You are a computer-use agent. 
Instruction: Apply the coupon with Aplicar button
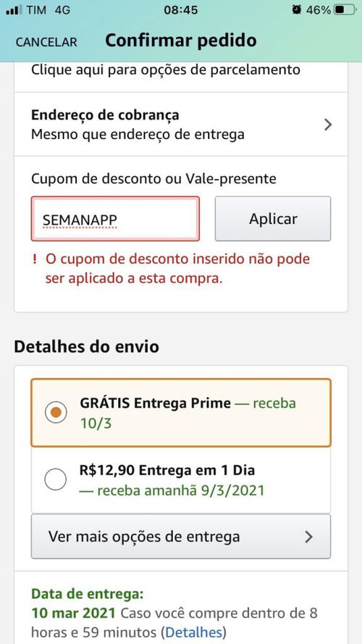(273, 219)
